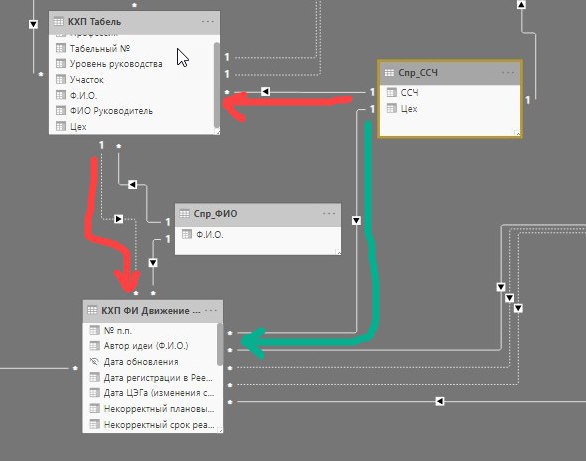
Task: Select the down arrow under Спр_ФИО relationship
Action: tap(153, 263)
